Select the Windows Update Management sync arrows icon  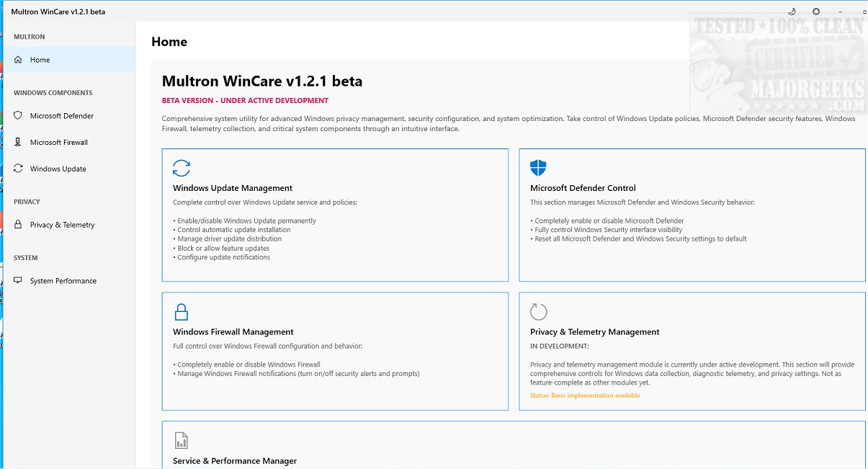click(182, 168)
